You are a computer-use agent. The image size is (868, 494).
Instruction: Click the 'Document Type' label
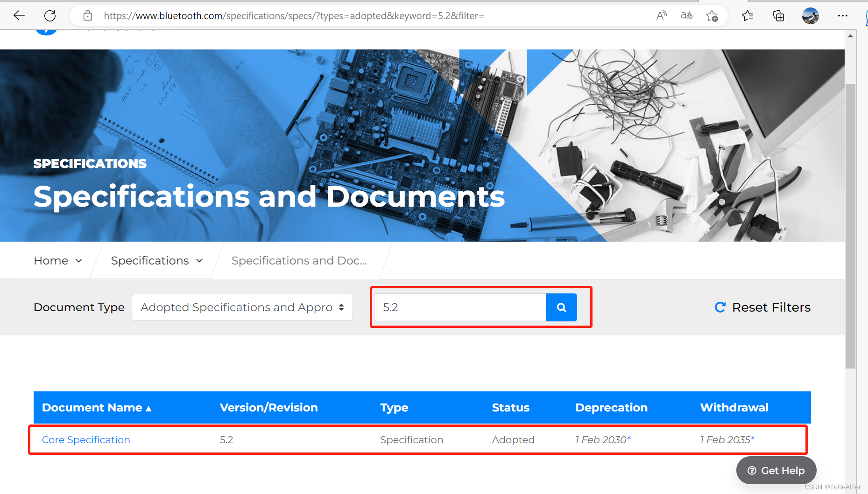tap(79, 307)
